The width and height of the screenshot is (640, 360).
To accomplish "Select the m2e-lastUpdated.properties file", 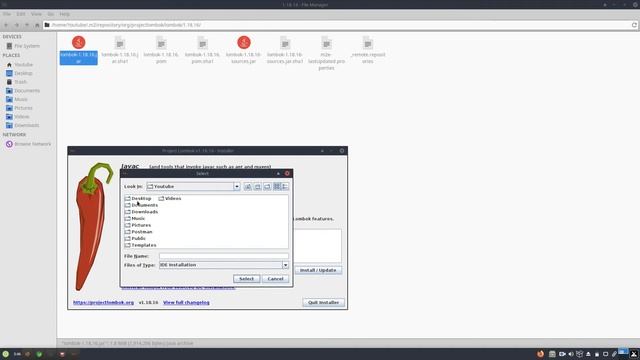I will click(x=327, y=53).
